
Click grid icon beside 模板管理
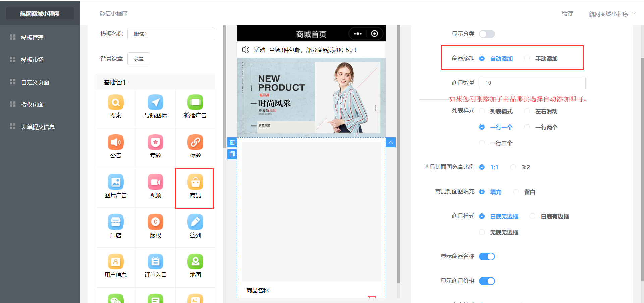[x=13, y=37]
